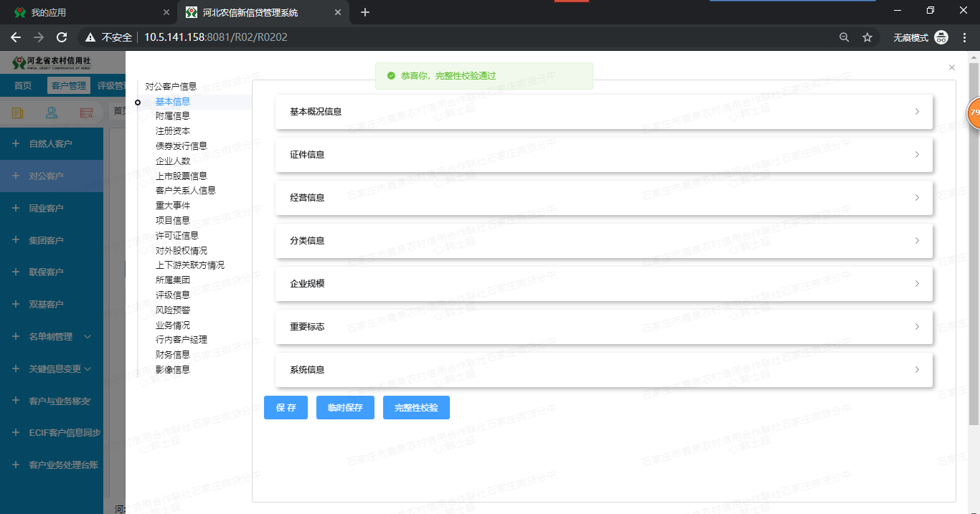Image resolution: width=980 pixels, height=514 pixels.
Task: Bookmark this page with the star icon
Action: pos(867,37)
